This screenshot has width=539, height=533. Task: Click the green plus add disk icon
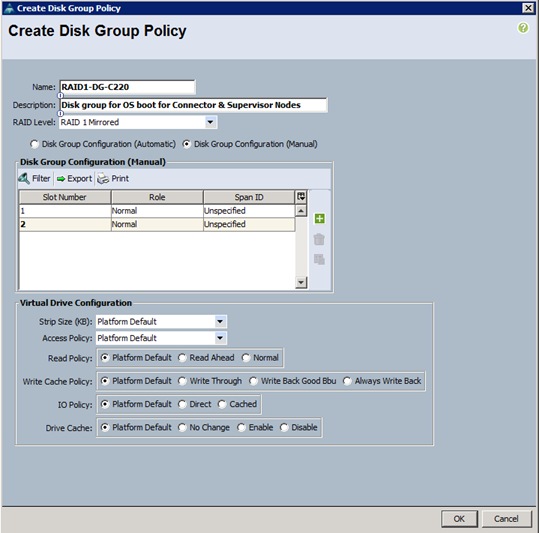click(x=319, y=219)
